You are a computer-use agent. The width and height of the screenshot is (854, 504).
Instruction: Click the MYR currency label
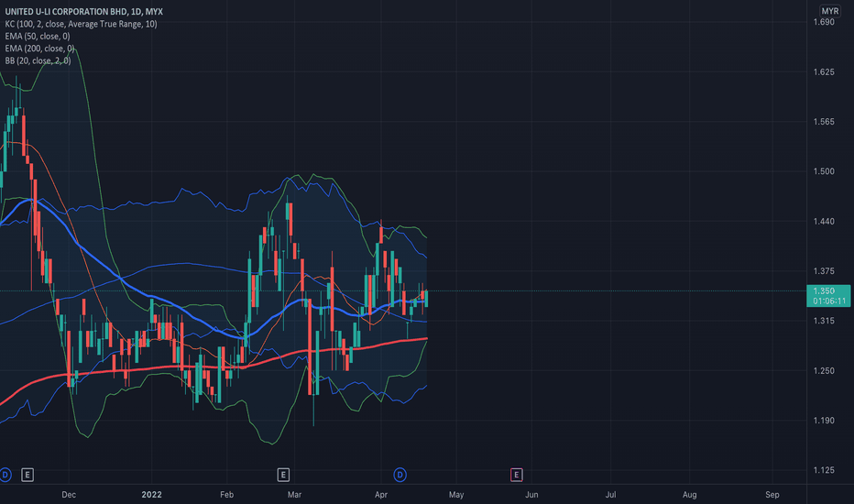[830, 11]
